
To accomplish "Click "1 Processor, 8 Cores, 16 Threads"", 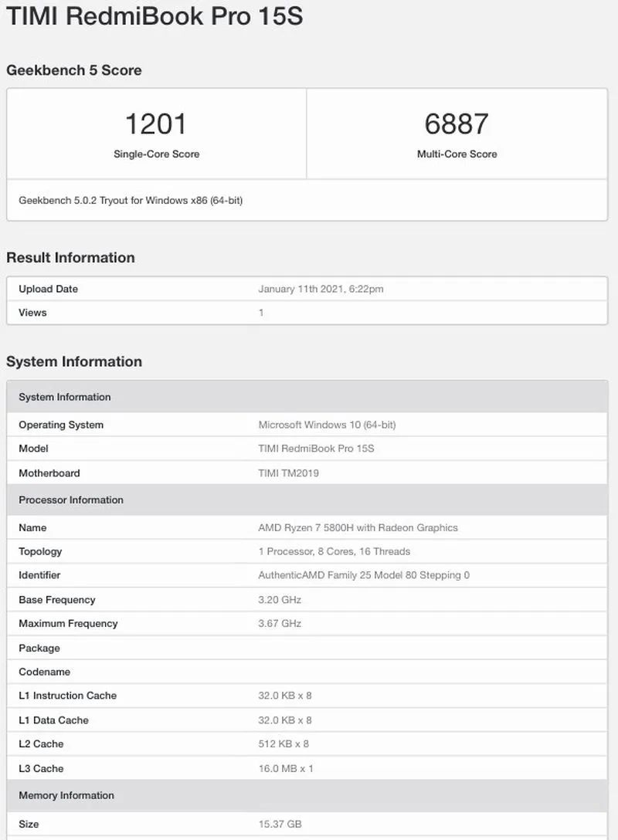I will tap(334, 551).
